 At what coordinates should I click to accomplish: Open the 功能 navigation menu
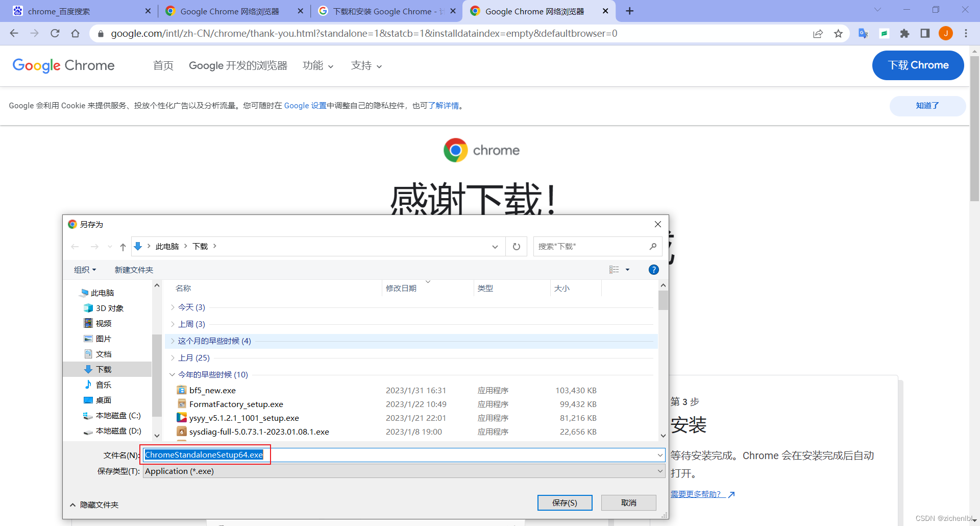tap(318, 65)
